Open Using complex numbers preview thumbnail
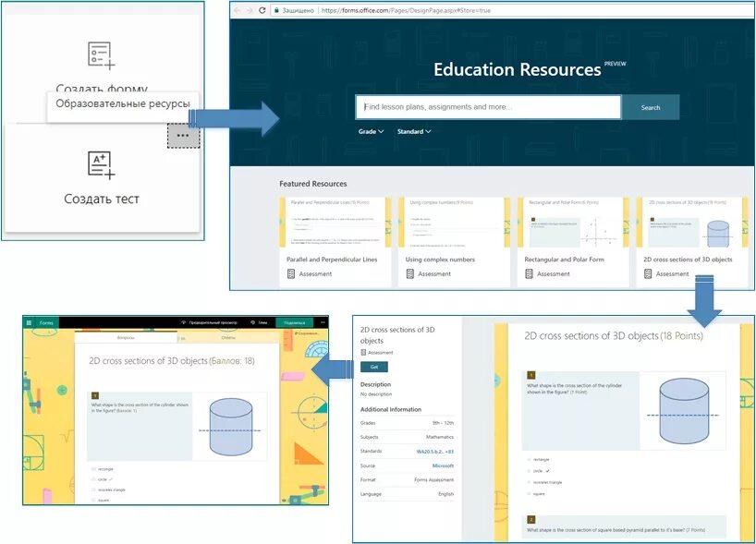Viewport: 756px width, 544px height. [454, 223]
